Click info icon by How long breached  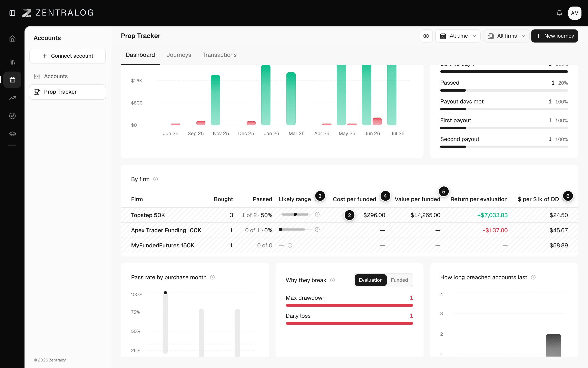[x=533, y=277]
